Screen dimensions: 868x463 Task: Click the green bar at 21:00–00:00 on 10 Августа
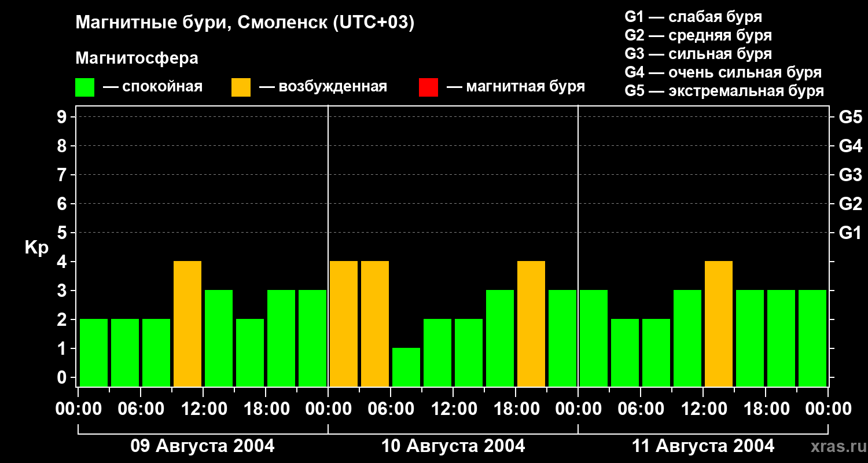[562, 338]
